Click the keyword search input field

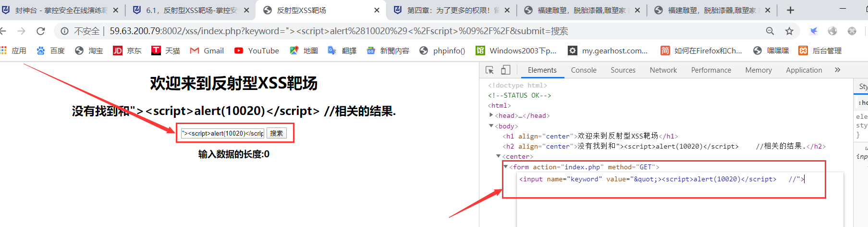223,133
